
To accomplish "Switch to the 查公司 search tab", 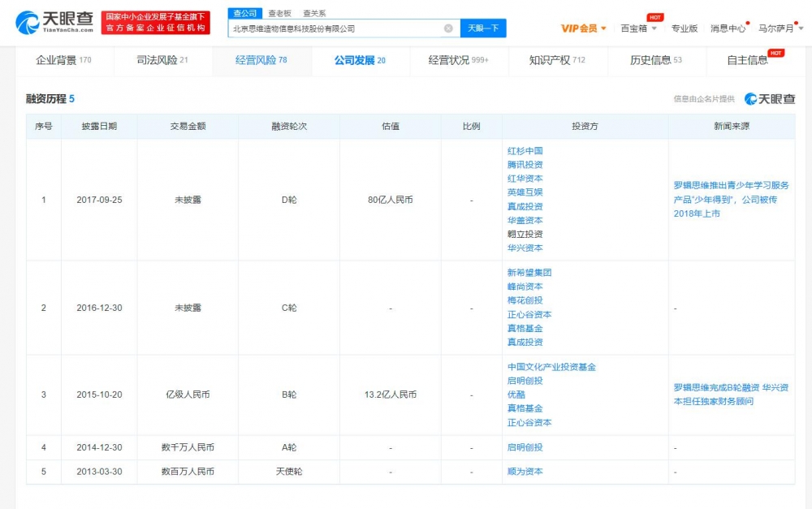I will click(x=245, y=13).
